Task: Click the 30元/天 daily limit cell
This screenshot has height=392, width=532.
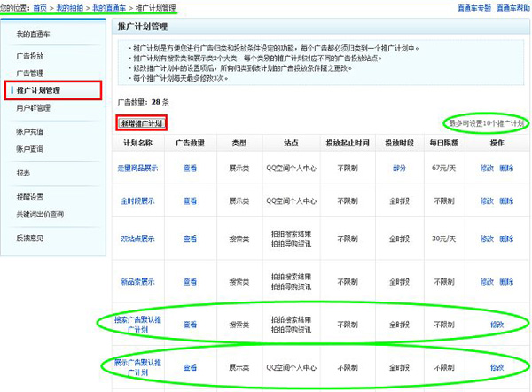Action: 444,239
